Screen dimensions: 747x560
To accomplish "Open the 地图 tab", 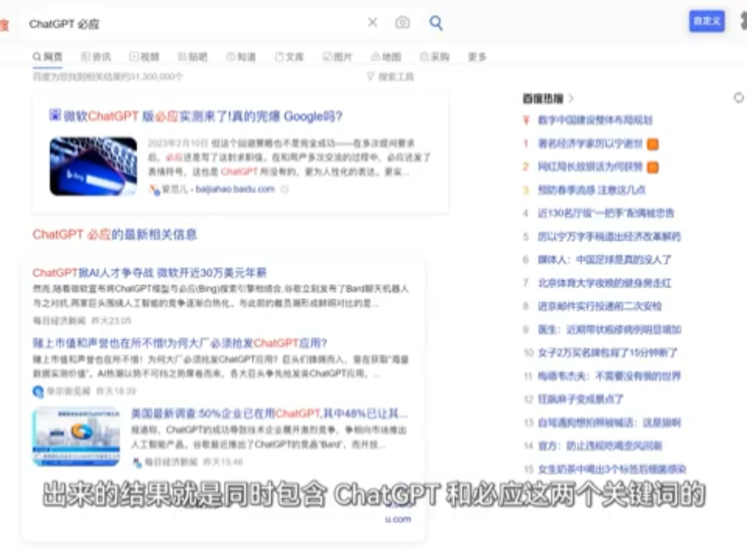I will 386,57.
